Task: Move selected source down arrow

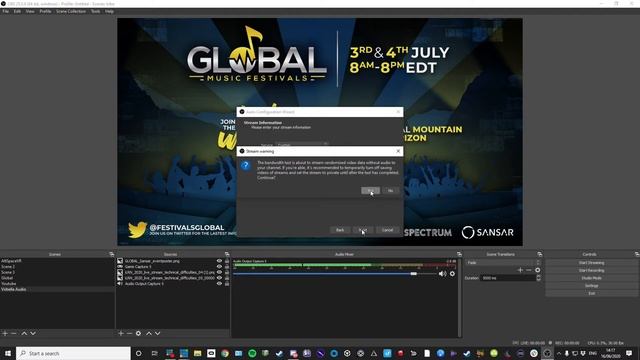Action: [x=158, y=333]
